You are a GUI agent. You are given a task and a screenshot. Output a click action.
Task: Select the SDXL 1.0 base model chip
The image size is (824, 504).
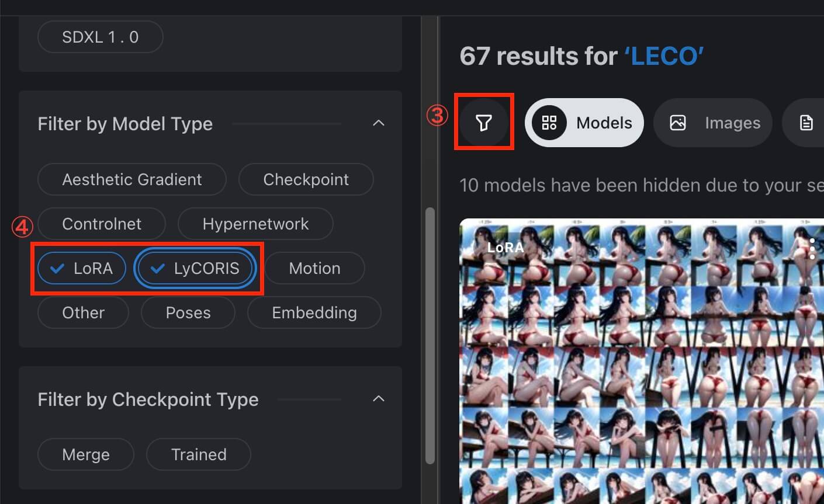tap(100, 37)
